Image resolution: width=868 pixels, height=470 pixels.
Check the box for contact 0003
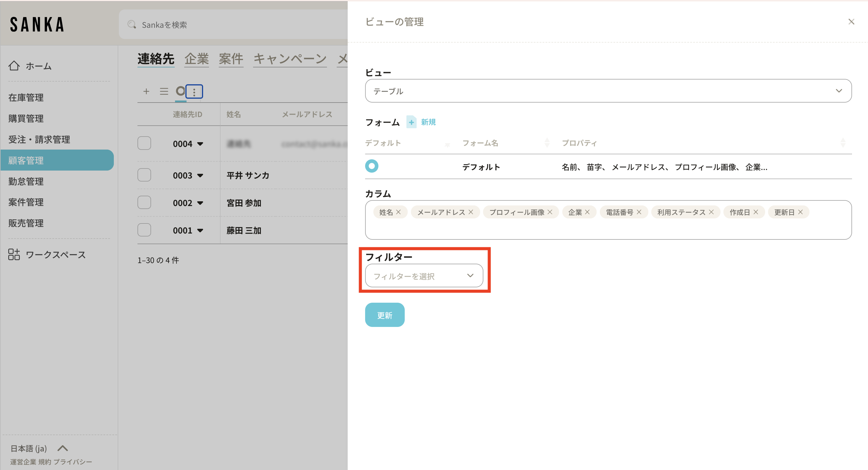144,175
